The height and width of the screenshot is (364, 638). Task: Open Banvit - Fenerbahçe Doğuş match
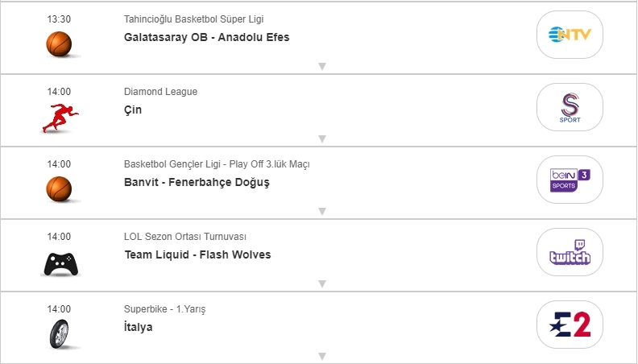[197, 182]
